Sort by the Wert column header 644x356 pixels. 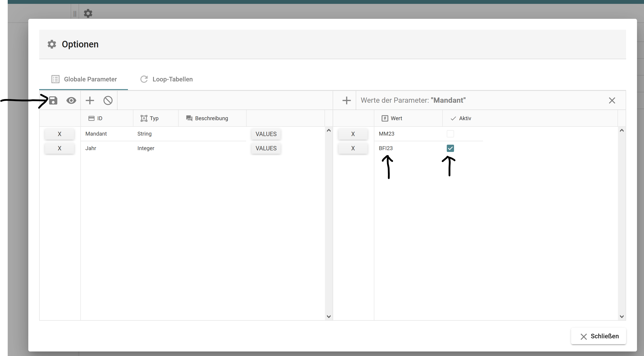pos(396,118)
